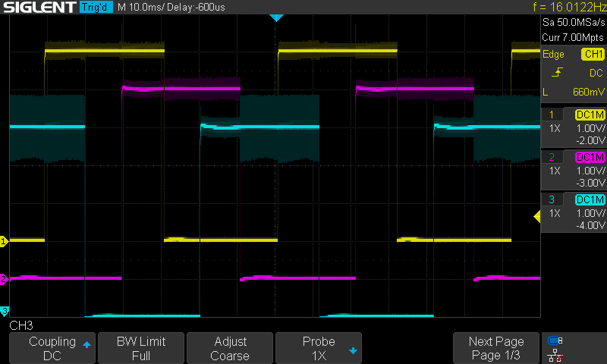Click the Probe softkey down arrow
The image size is (607, 364).
tap(353, 351)
